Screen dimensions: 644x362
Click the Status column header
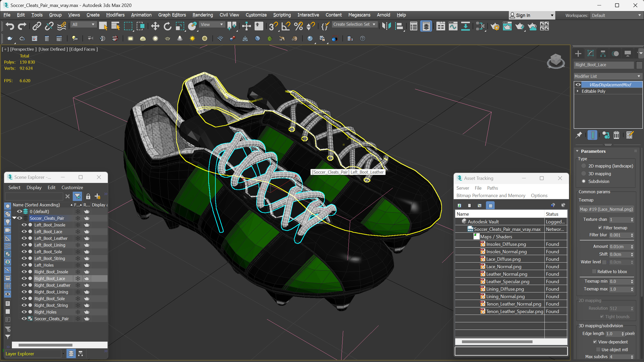click(555, 214)
